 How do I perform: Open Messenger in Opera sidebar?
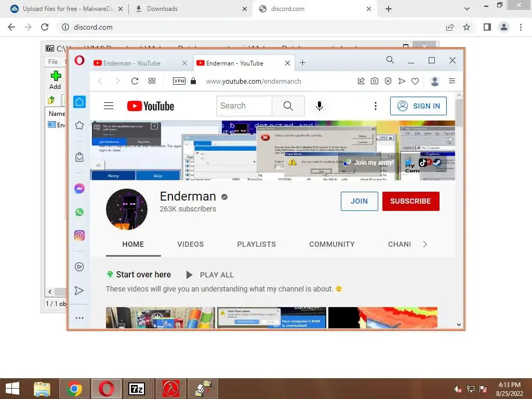79,188
